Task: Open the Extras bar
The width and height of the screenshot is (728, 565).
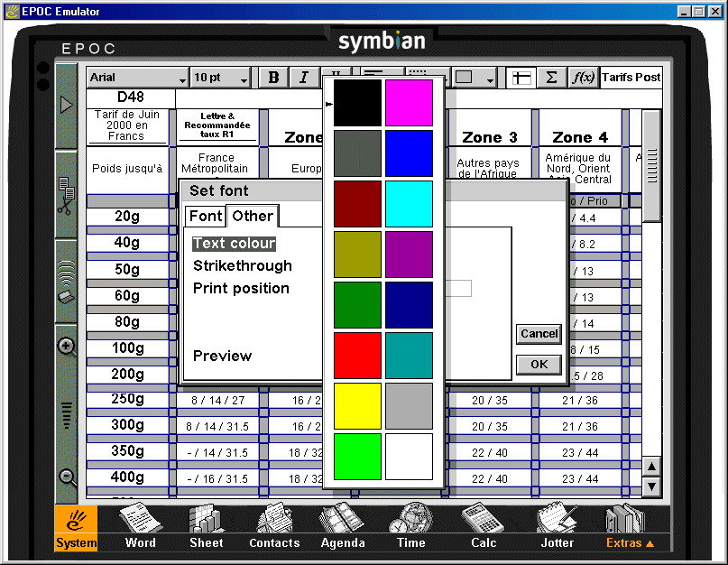Action: (630, 527)
